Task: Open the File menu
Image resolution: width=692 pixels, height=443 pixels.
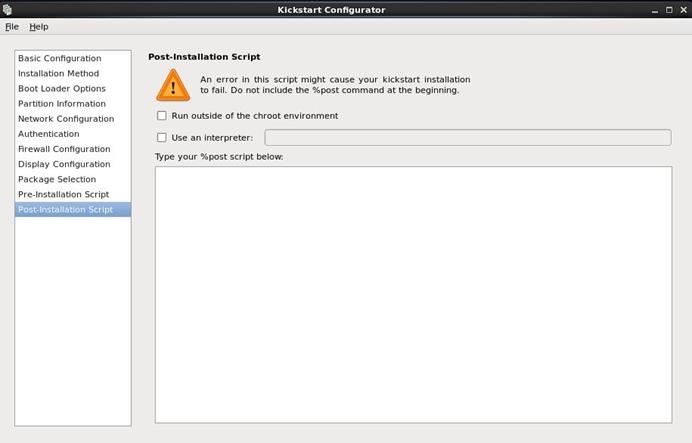Action: coord(12,27)
